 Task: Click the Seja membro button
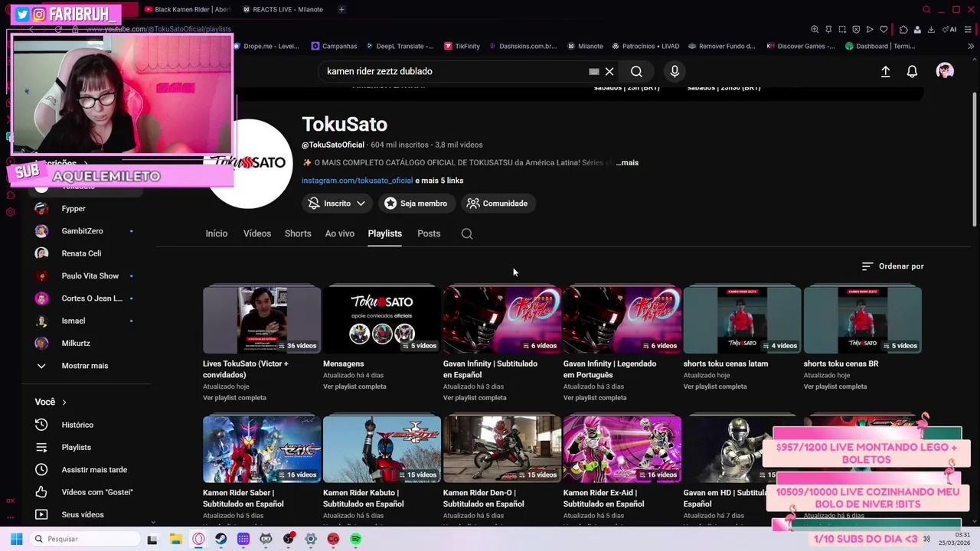(416, 204)
